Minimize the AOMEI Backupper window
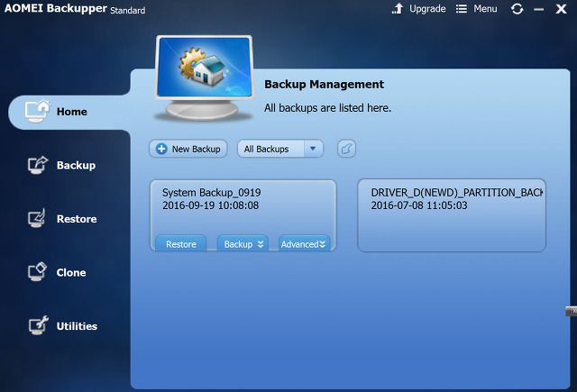 [x=539, y=10]
